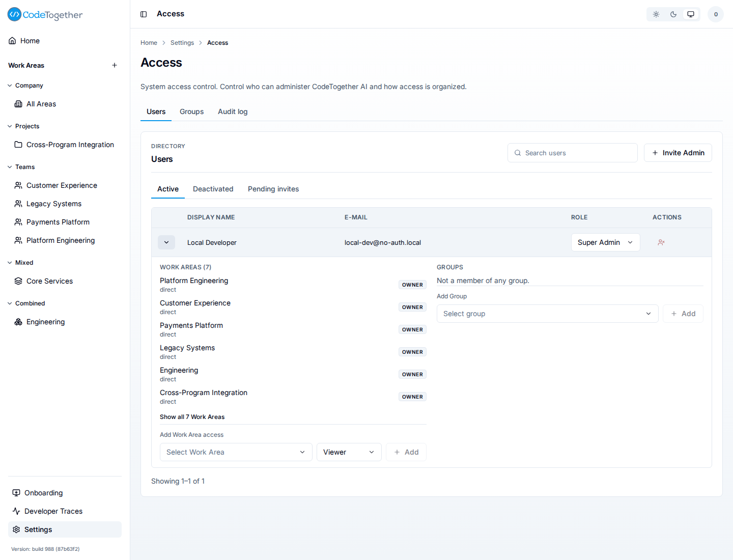Toggle the sidebar panel icon
The width and height of the screenshot is (733, 560).
point(144,14)
